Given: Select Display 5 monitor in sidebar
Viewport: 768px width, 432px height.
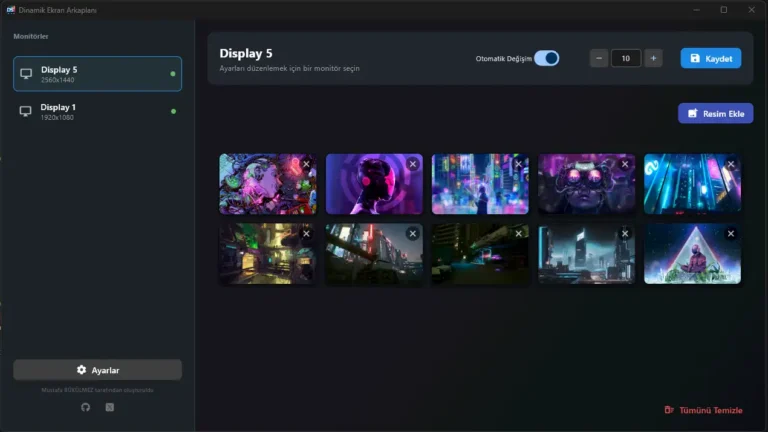Looking at the screenshot, I should 97,74.
